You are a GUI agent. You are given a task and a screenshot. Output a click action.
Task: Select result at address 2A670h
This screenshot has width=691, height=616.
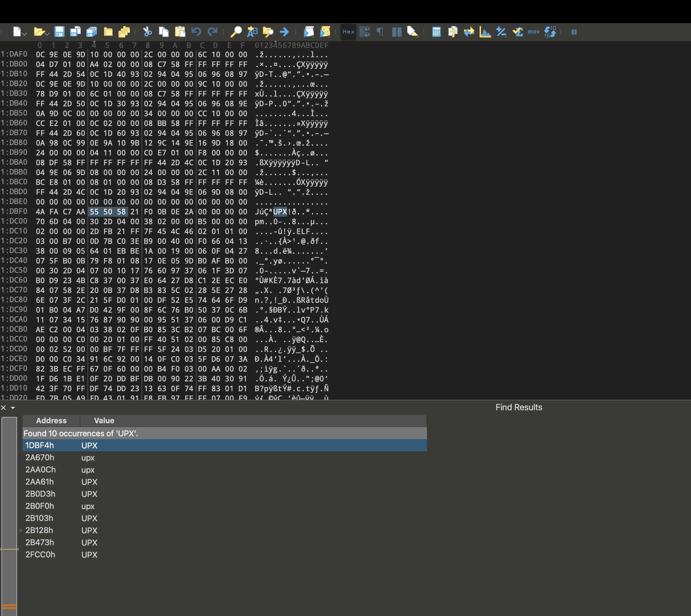[x=225, y=458]
